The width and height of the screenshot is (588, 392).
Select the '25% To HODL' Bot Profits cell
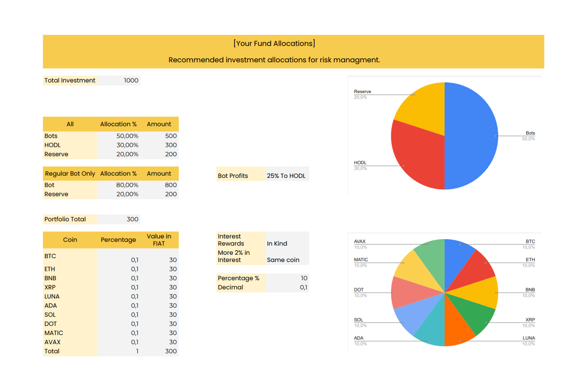(x=287, y=176)
